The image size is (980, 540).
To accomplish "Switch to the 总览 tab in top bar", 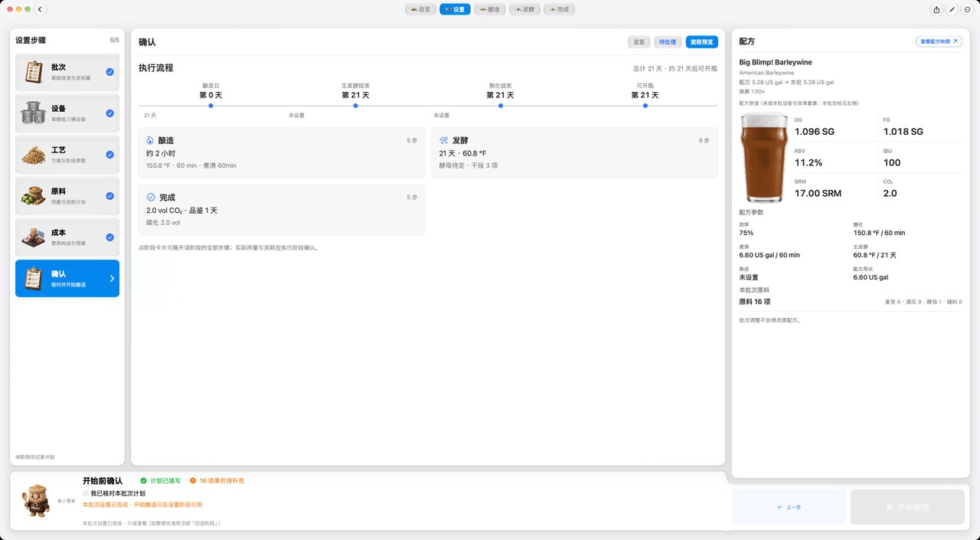I will coord(420,10).
